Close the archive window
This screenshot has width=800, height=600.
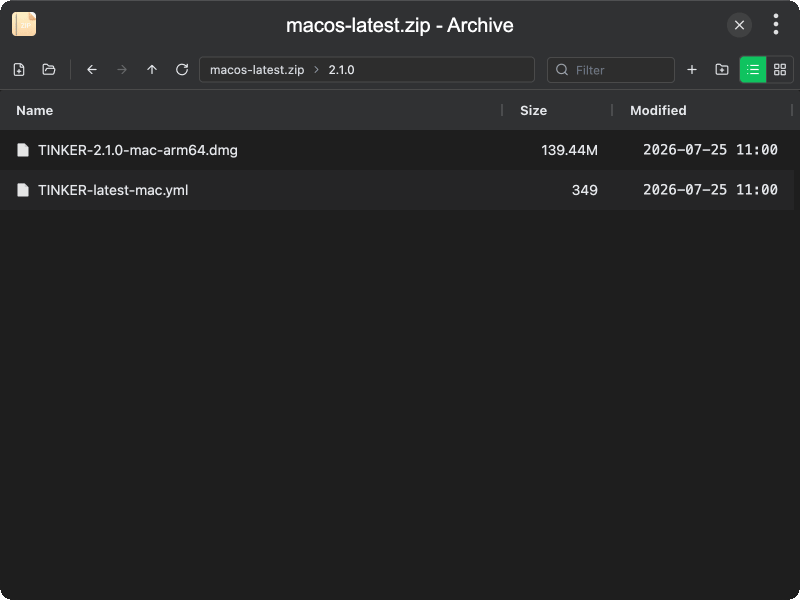[x=739, y=25]
